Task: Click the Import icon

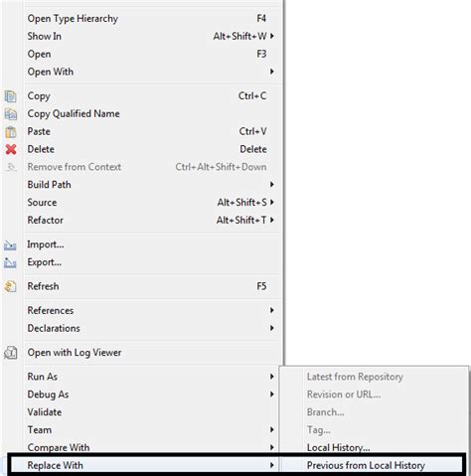Action: click(10, 245)
